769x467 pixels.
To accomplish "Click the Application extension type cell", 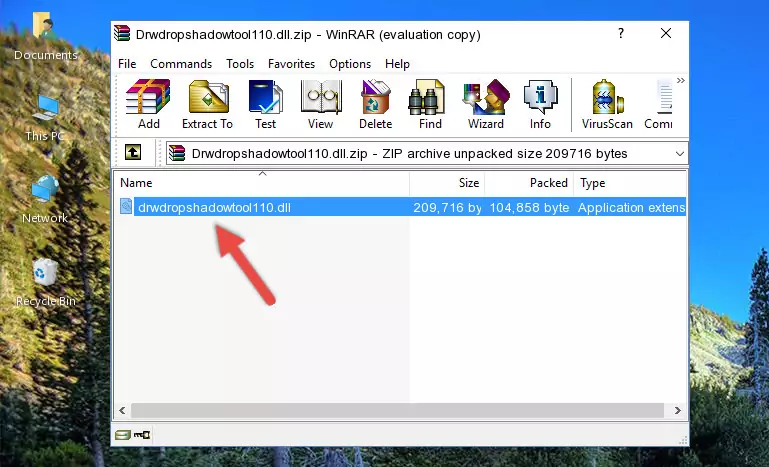I will (x=631, y=208).
